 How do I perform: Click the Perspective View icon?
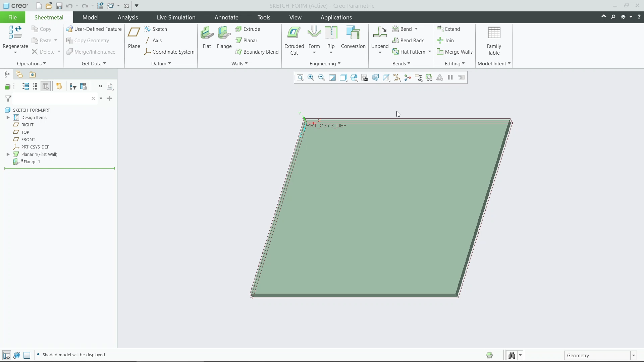pos(375,77)
